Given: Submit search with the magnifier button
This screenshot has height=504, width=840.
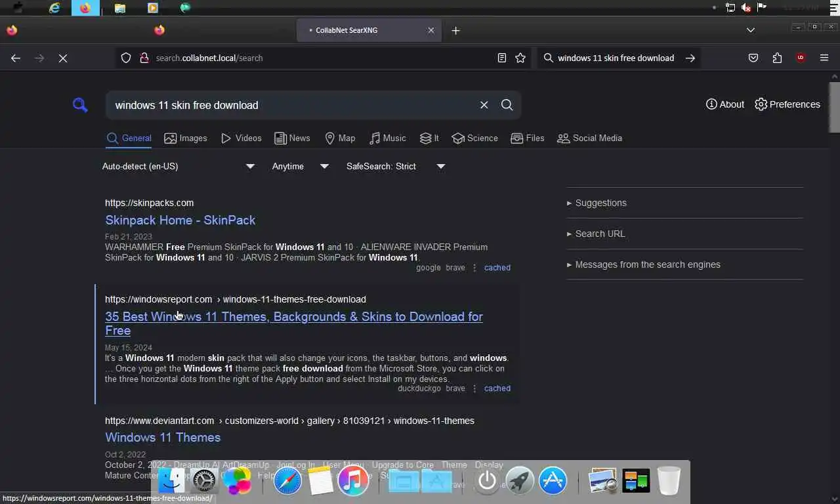Looking at the screenshot, I should point(507,105).
